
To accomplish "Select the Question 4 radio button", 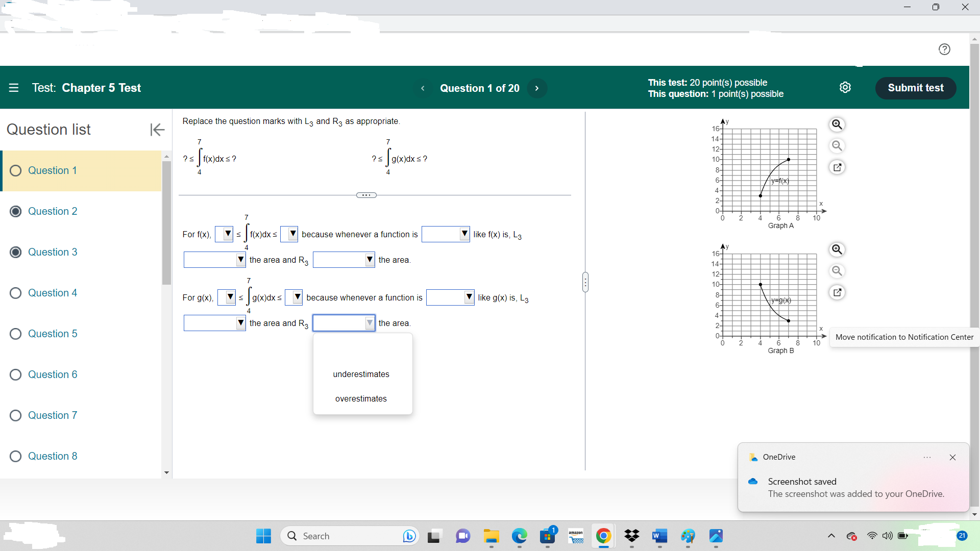I will (x=16, y=293).
